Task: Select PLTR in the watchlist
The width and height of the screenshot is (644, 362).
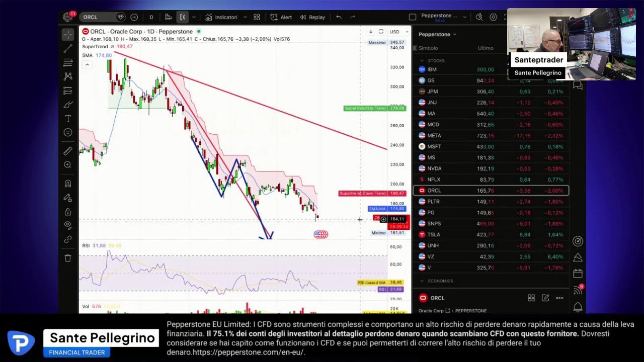Action: [491, 202]
